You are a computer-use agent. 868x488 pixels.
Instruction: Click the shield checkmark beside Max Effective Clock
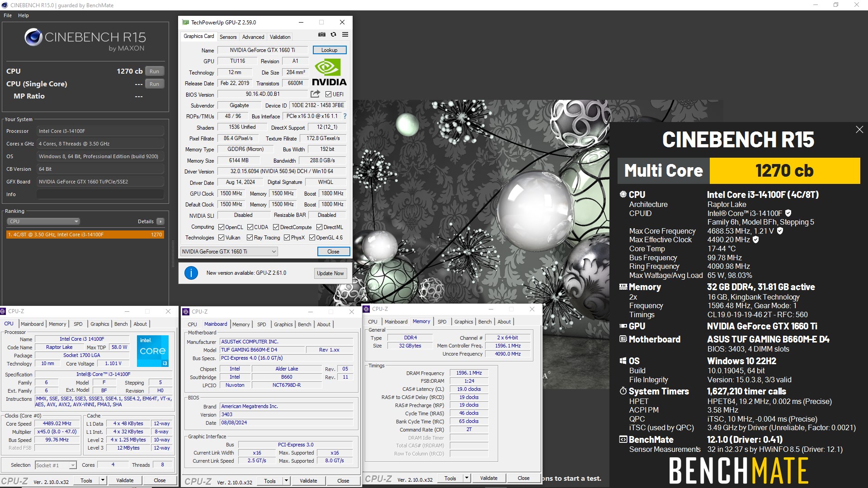point(755,239)
